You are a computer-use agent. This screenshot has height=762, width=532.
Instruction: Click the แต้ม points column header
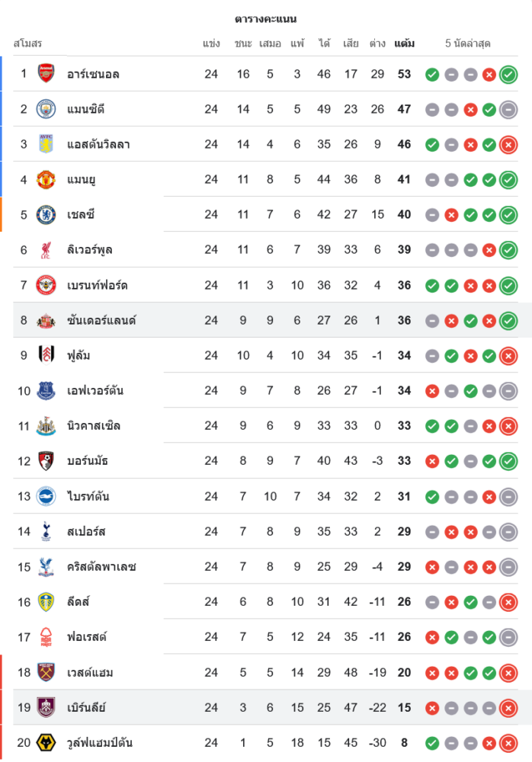point(404,43)
